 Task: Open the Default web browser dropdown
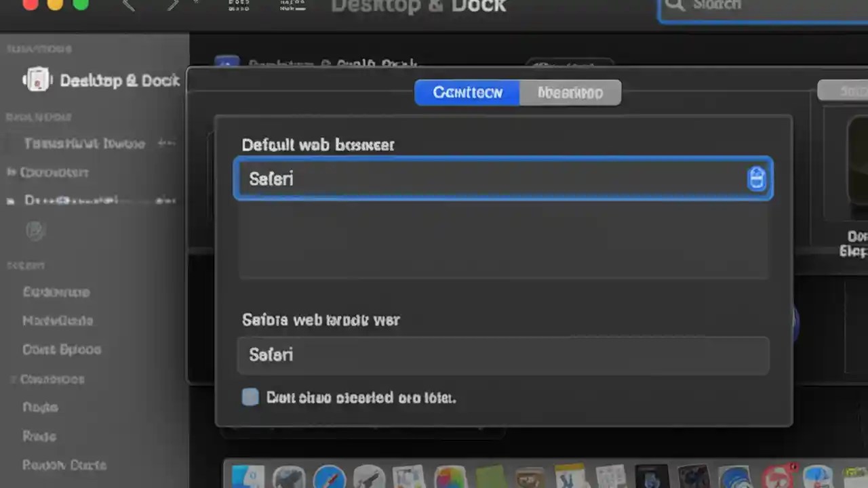click(503, 178)
